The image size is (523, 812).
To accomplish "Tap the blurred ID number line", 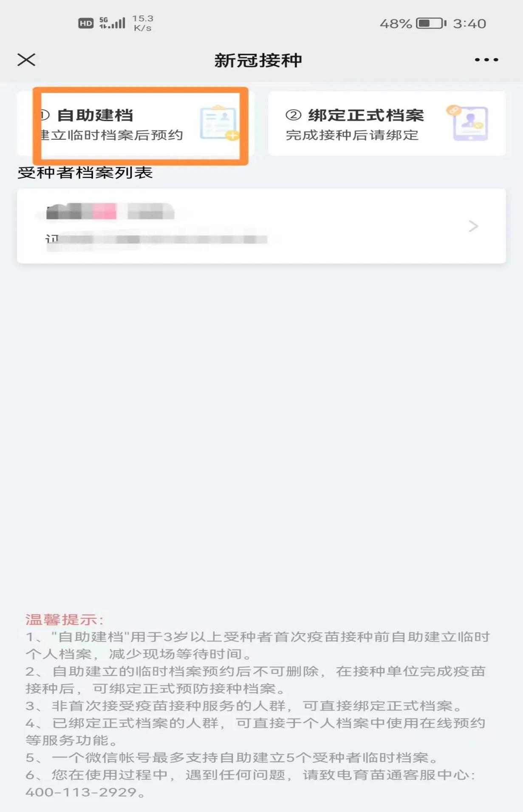I will (157, 240).
